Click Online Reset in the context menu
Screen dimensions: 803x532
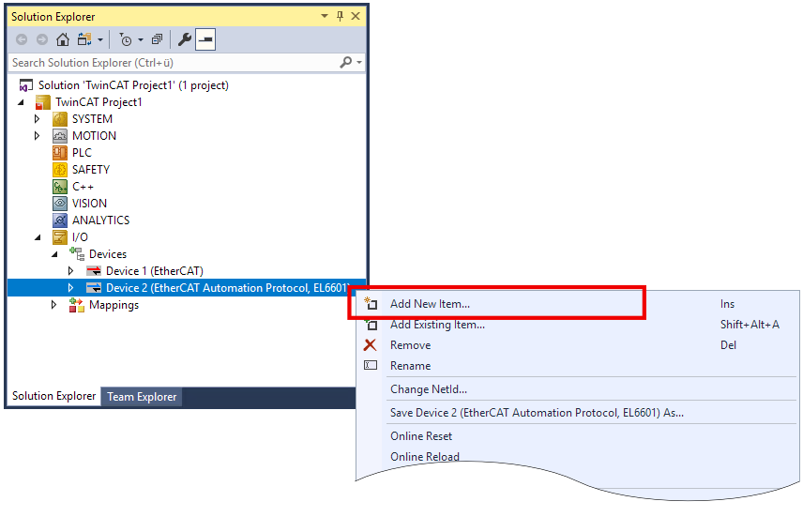pyautogui.click(x=420, y=436)
